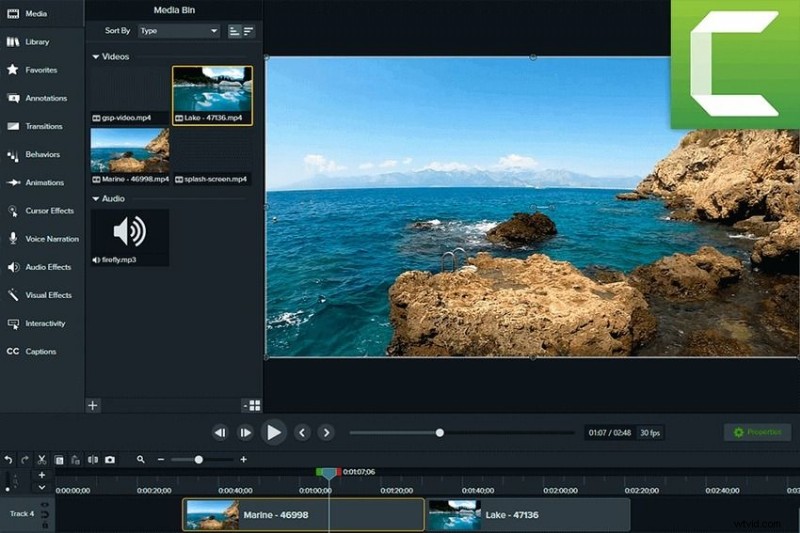This screenshot has width=800, height=533.
Task: Select the Marine - 46998 timeline clip
Action: (x=303, y=515)
